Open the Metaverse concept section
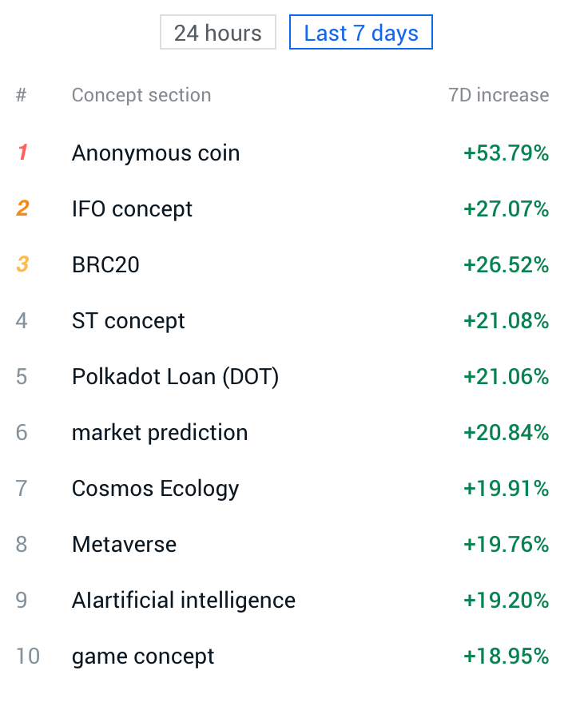Viewport: 588px width, 706px height. [283, 544]
